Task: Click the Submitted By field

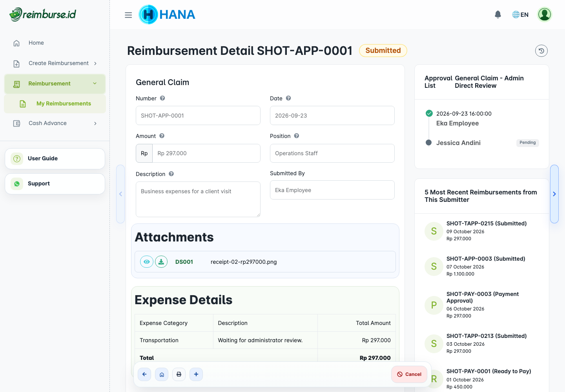Action: [x=332, y=190]
